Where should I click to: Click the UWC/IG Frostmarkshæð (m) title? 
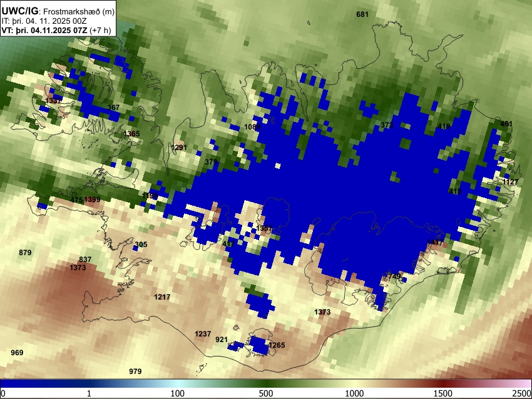58,11
